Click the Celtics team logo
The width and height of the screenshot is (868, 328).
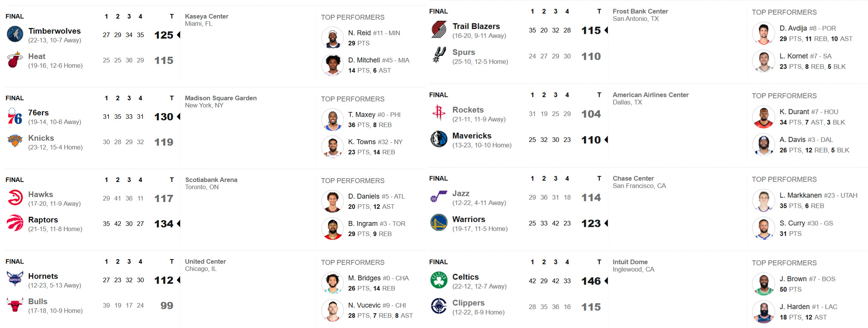tap(438, 281)
